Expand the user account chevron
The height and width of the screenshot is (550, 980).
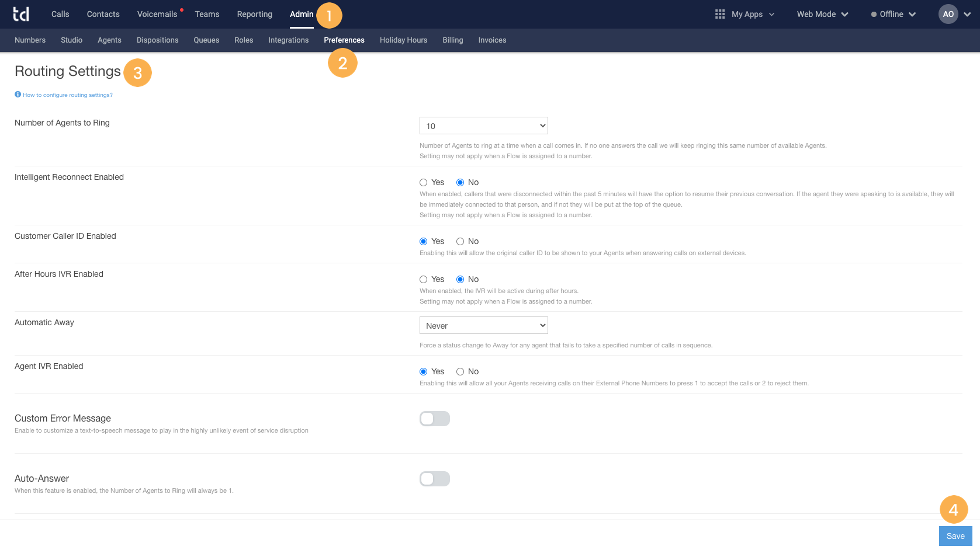point(968,15)
